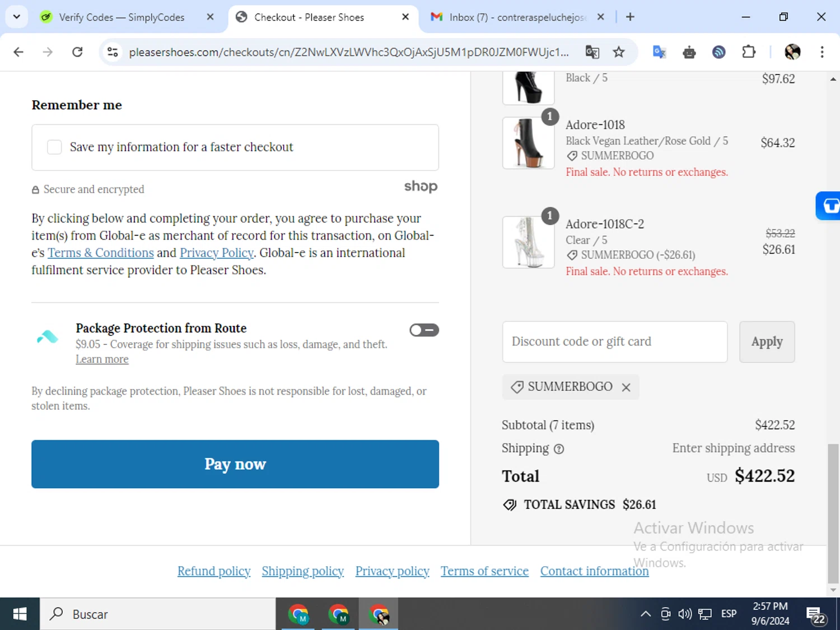Screen dimensions: 840x630
Task: Open Shipping policy link
Action: [303, 571]
